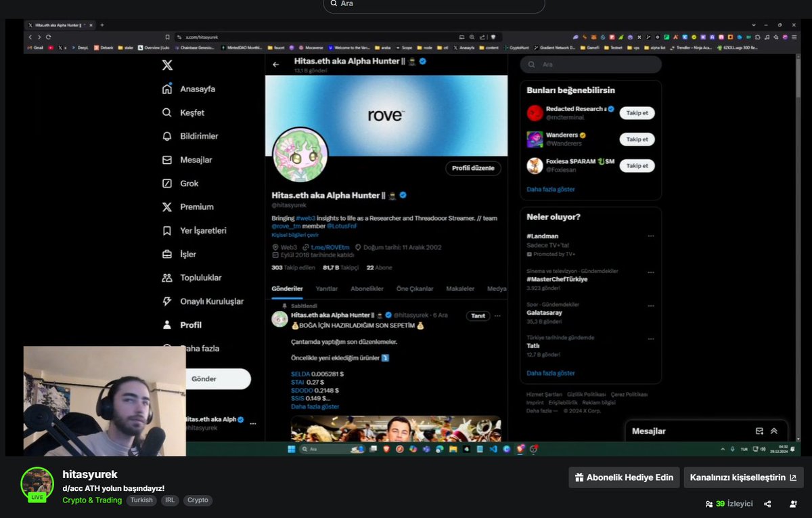
Task: Click the rove profile banner image
Action: (x=386, y=116)
